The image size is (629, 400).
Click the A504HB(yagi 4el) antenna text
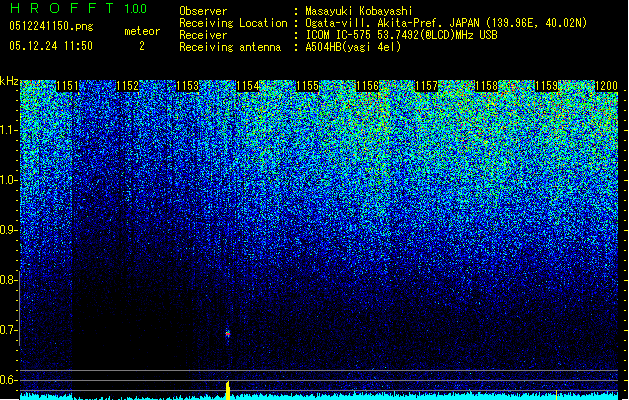pos(353,47)
